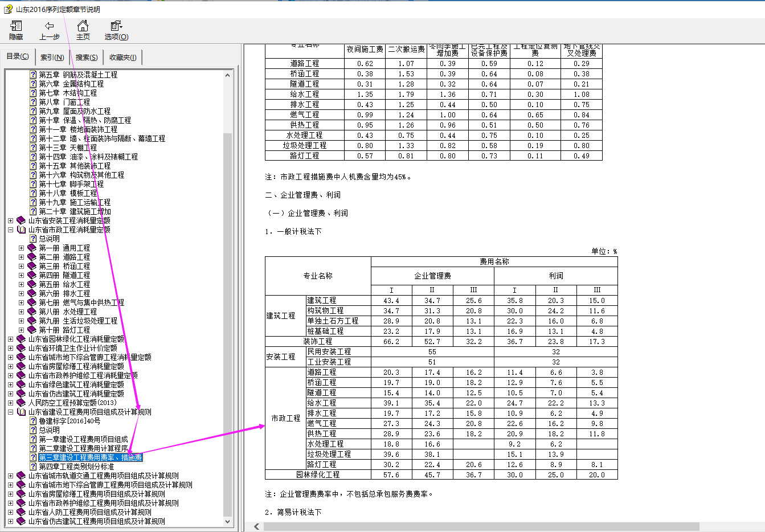Open 第二章建设工程费用计算程序 topic
Image resolution: width=765 pixels, height=532 pixels.
point(83,448)
